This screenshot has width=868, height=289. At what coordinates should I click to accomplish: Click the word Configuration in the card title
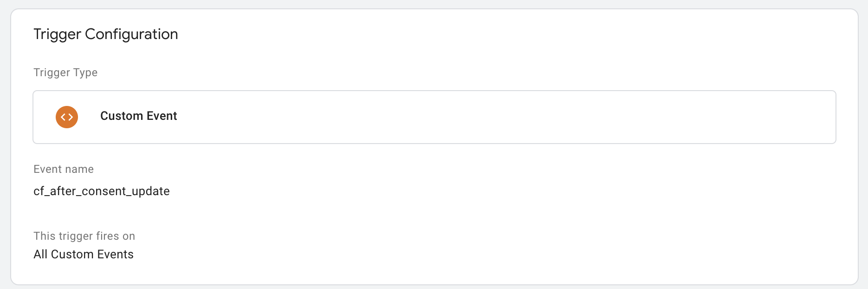[131, 34]
